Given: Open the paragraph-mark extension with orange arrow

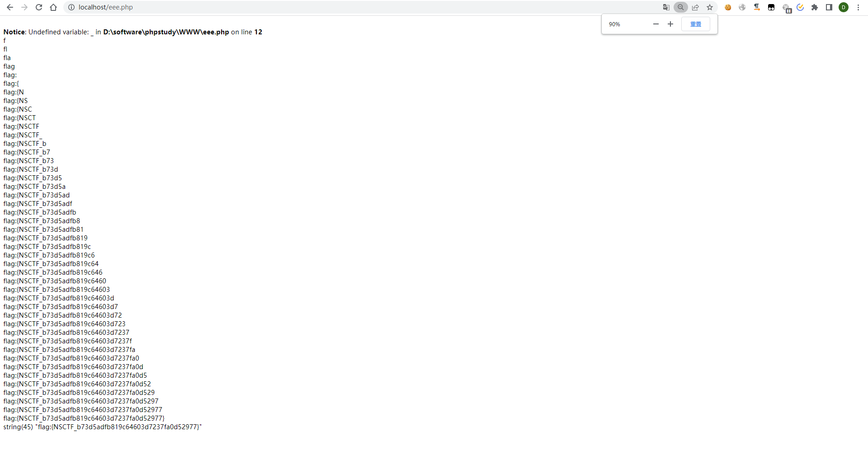Looking at the screenshot, I should [x=757, y=7].
